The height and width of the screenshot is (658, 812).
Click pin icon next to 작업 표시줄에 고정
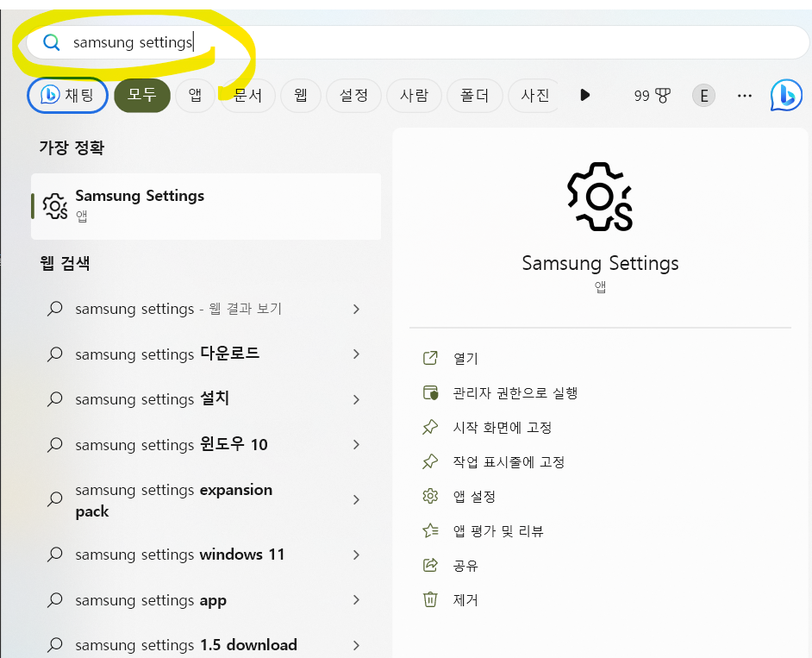(430, 461)
